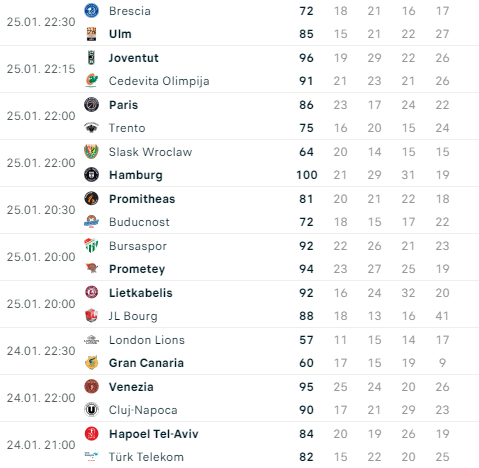Click the Hapoel Tel-Aviv red logo
The width and height of the screenshot is (479, 468).
tap(91, 434)
